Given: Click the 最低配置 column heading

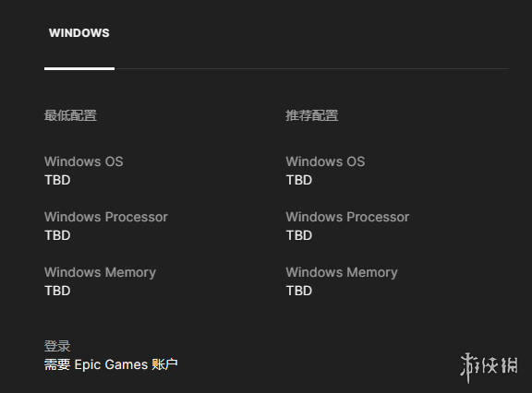Looking at the screenshot, I should [70, 115].
